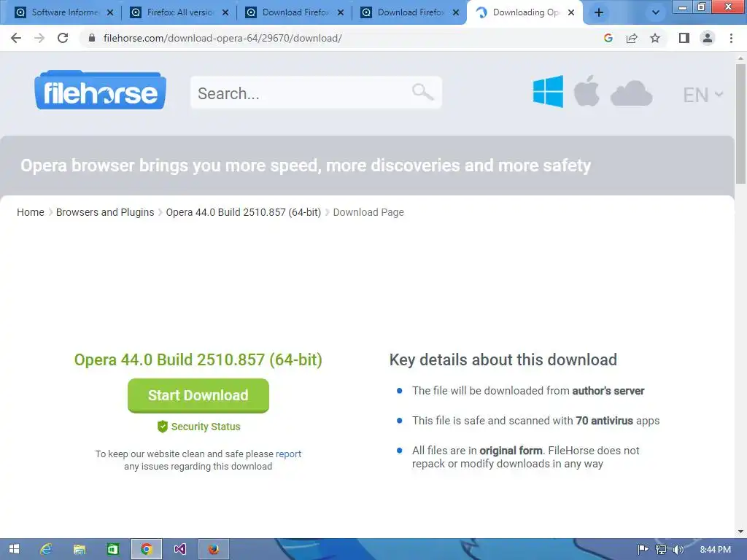Image resolution: width=747 pixels, height=560 pixels.
Task: Click the green Opera 44.0 Build heading
Action: pos(198,359)
